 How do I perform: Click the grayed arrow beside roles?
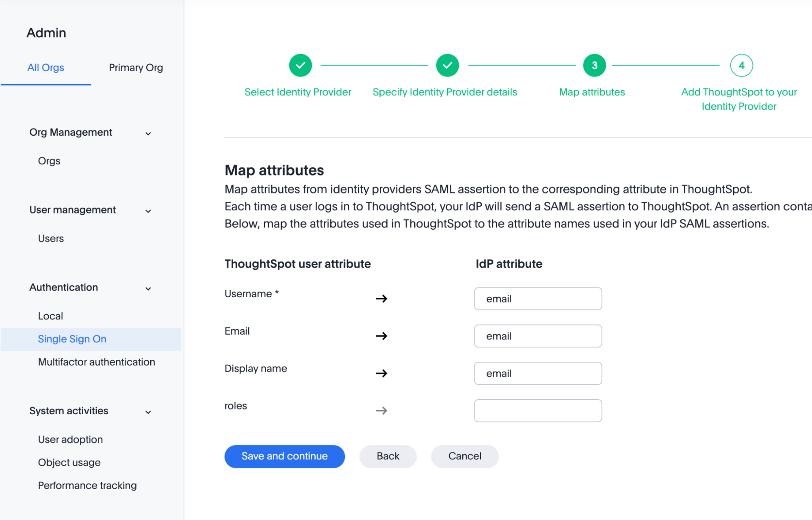[x=382, y=411]
